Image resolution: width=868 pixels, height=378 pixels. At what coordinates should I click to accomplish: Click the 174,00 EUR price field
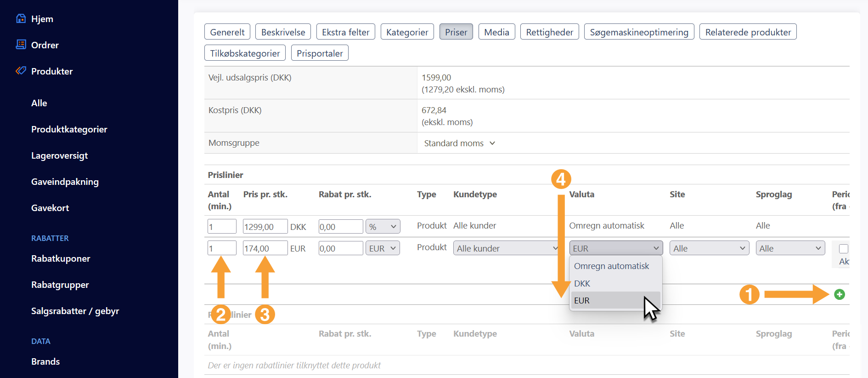point(265,248)
